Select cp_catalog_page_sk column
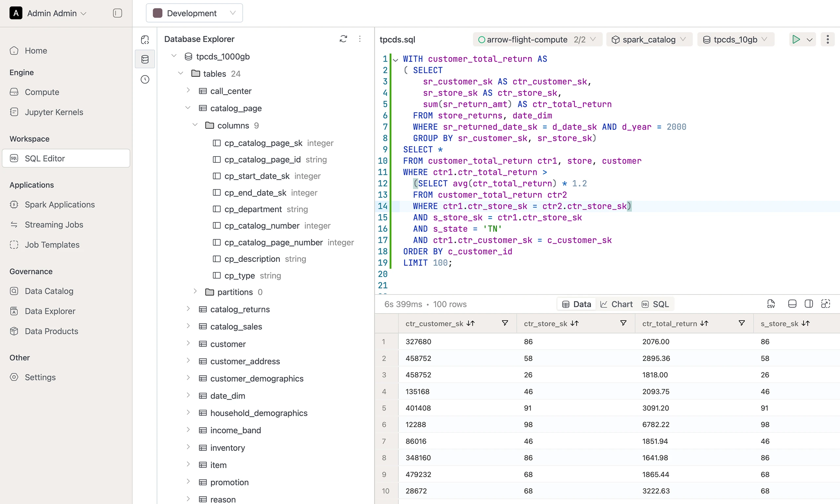The height and width of the screenshot is (504, 840). (263, 143)
